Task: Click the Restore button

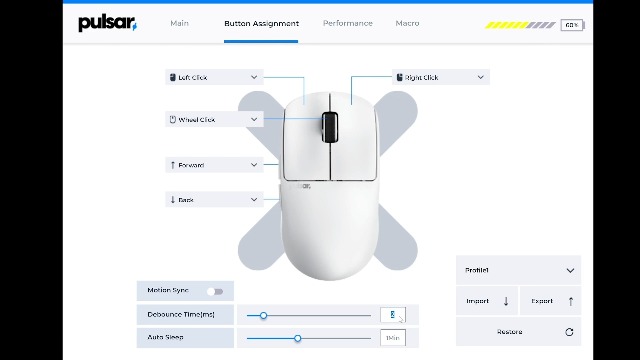Action: 518,332
